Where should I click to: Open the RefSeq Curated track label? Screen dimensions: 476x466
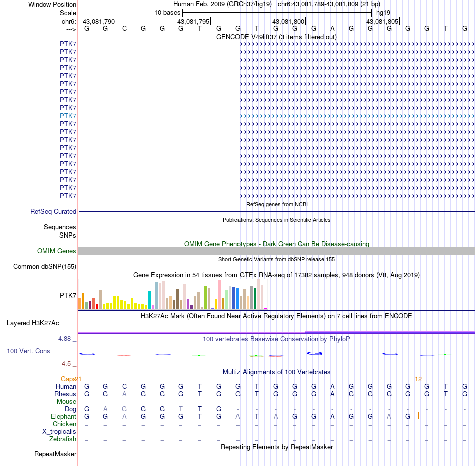(53, 211)
